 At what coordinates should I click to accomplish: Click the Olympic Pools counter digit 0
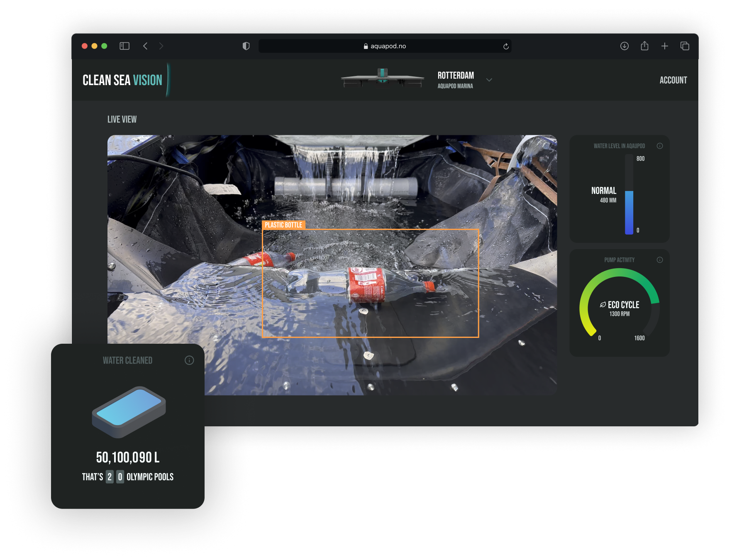tap(120, 477)
